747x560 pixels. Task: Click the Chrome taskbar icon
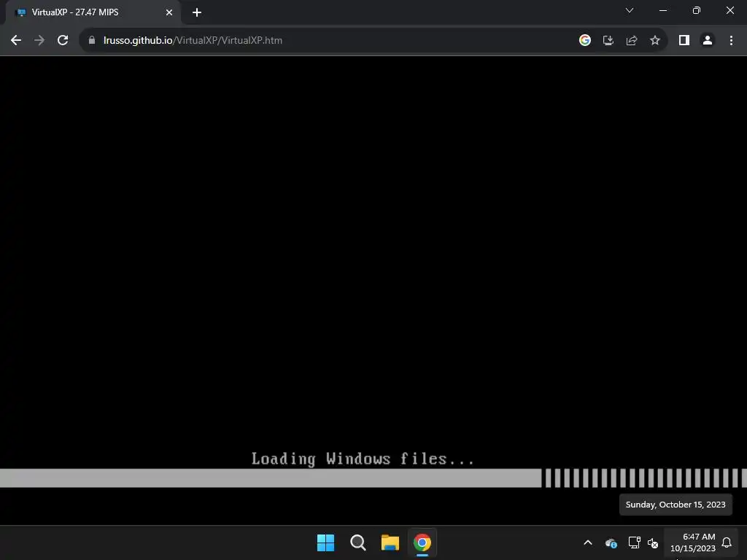coord(422,542)
